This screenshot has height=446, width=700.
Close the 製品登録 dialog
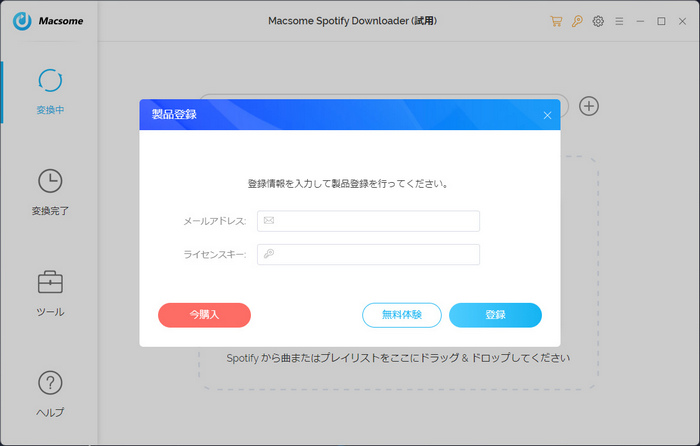(547, 116)
